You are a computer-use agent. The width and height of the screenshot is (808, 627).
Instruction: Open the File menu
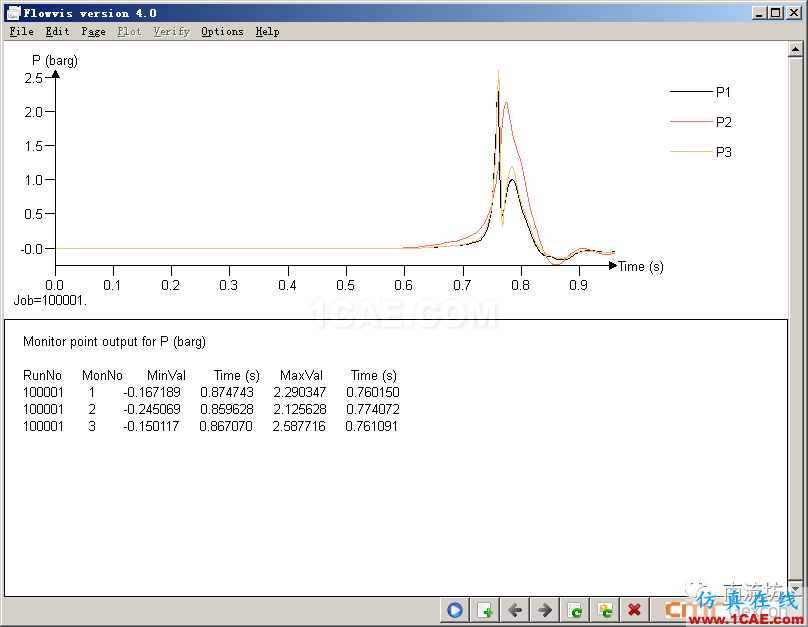tap(22, 31)
